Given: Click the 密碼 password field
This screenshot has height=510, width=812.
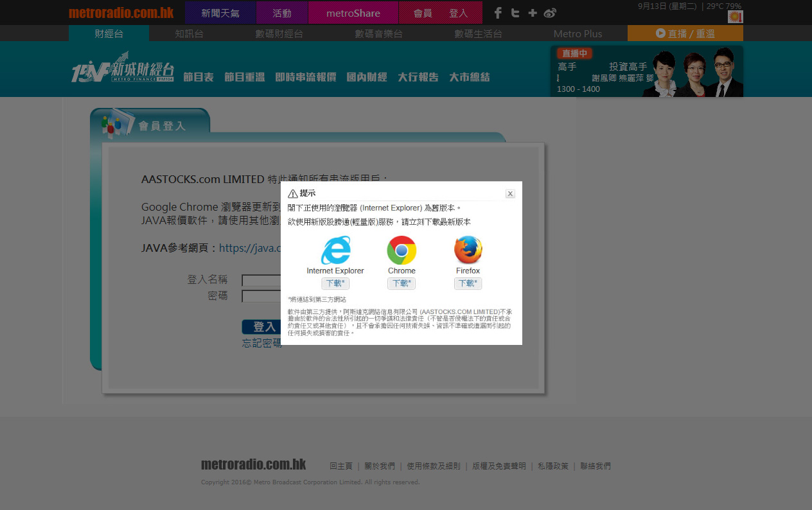Looking at the screenshot, I should [261, 296].
